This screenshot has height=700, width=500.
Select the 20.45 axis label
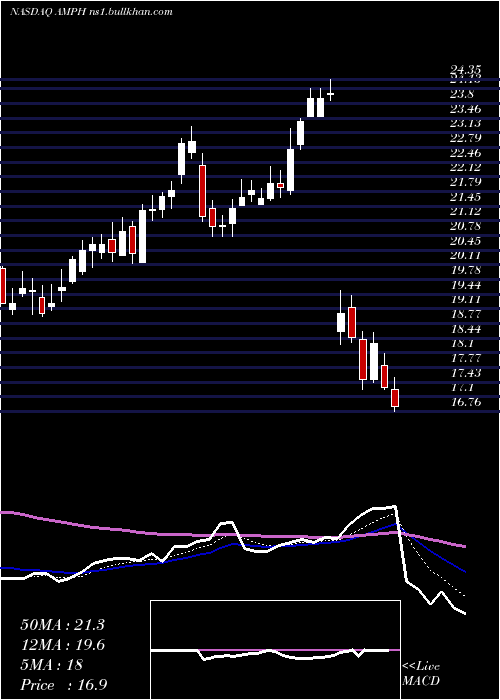click(x=465, y=241)
